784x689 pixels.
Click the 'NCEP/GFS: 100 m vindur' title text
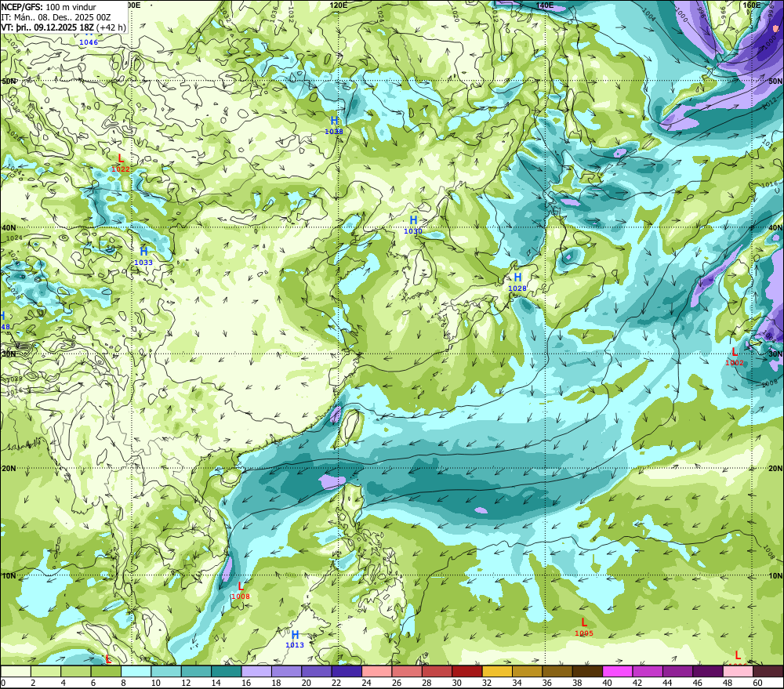point(49,7)
